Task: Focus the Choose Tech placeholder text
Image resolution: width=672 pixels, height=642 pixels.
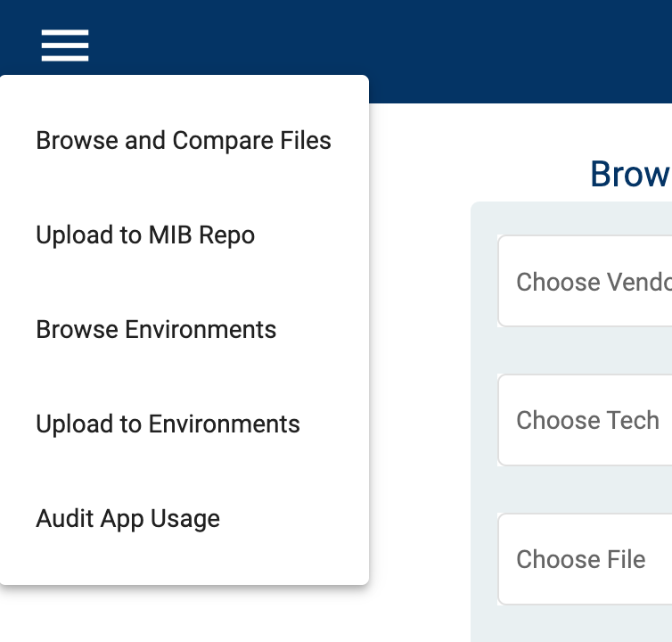Action: point(587,421)
